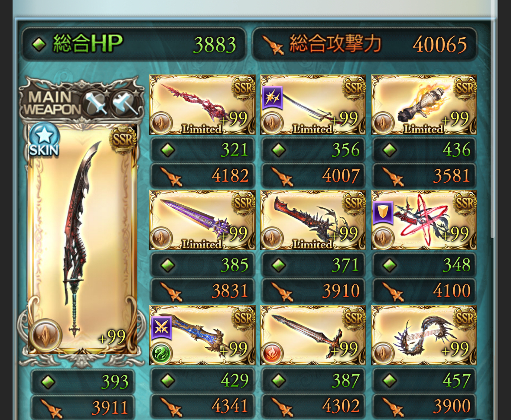The image size is (511, 420).
Task: Select the blue ornate sword with 4341 attack
Action: point(202,335)
